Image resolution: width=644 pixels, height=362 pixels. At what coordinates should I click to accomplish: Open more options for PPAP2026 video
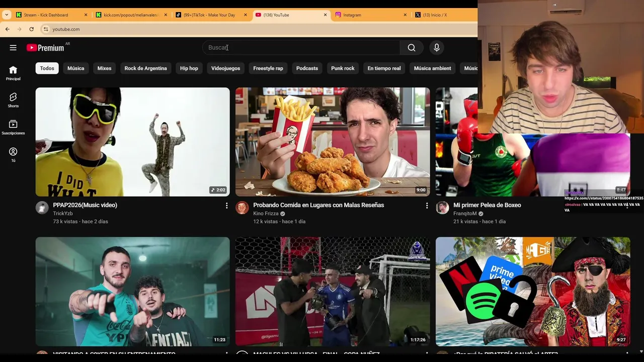tap(226, 206)
